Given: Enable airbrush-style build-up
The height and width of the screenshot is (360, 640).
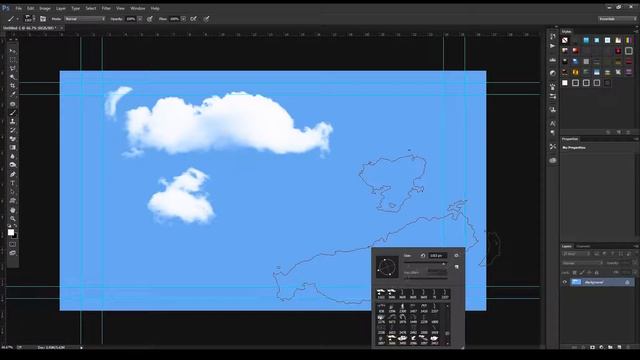Looking at the screenshot, I should (x=193, y=19).
